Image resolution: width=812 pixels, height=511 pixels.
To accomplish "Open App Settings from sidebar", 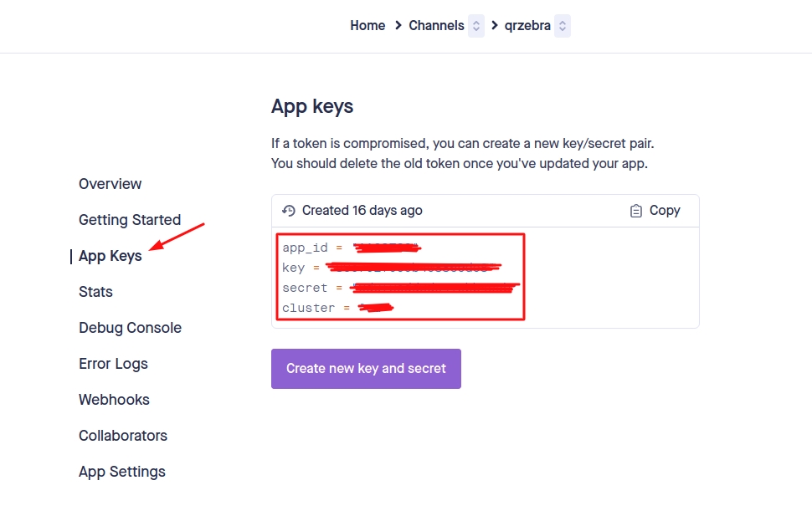I will 122,472.
